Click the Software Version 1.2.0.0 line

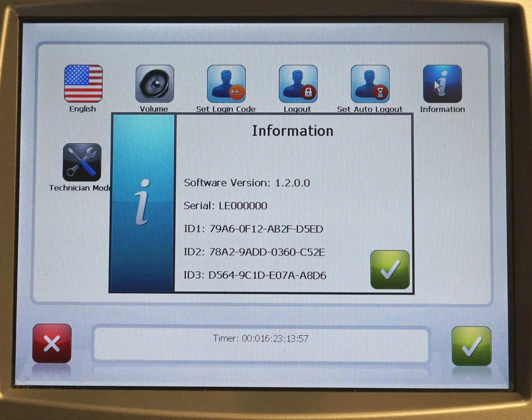(x=247, y=183)
